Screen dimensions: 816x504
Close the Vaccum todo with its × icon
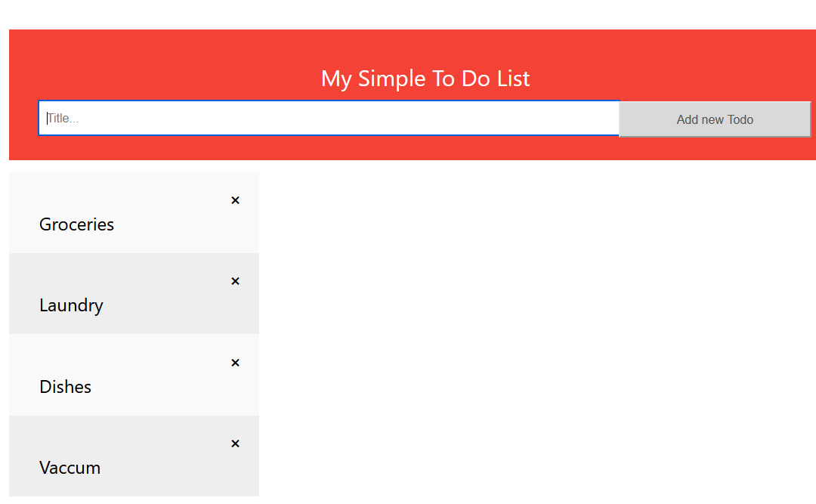pyautogui.click(x=235, y=444)
